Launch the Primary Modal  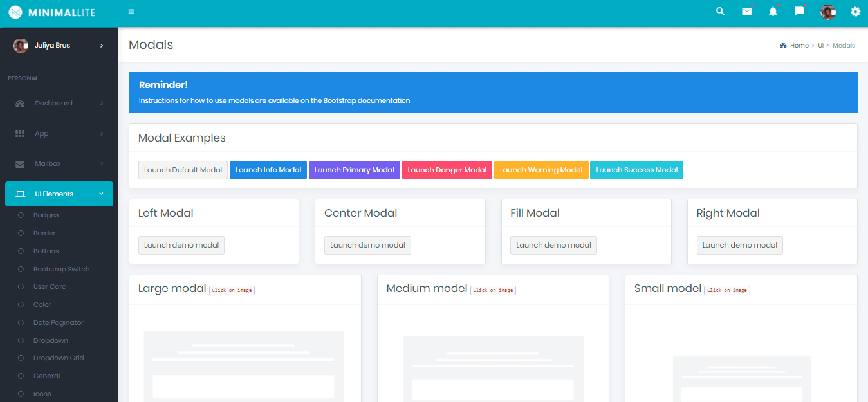point(355,170)
